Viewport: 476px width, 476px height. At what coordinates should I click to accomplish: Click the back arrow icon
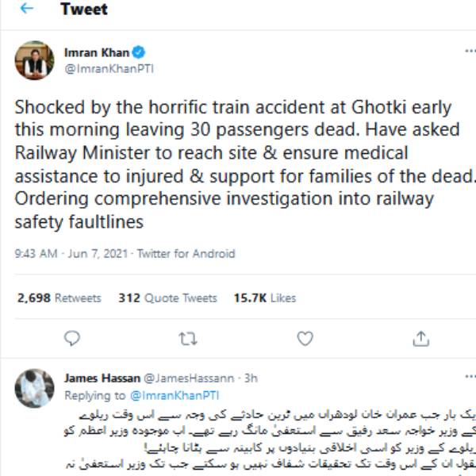tap(26, 10)
